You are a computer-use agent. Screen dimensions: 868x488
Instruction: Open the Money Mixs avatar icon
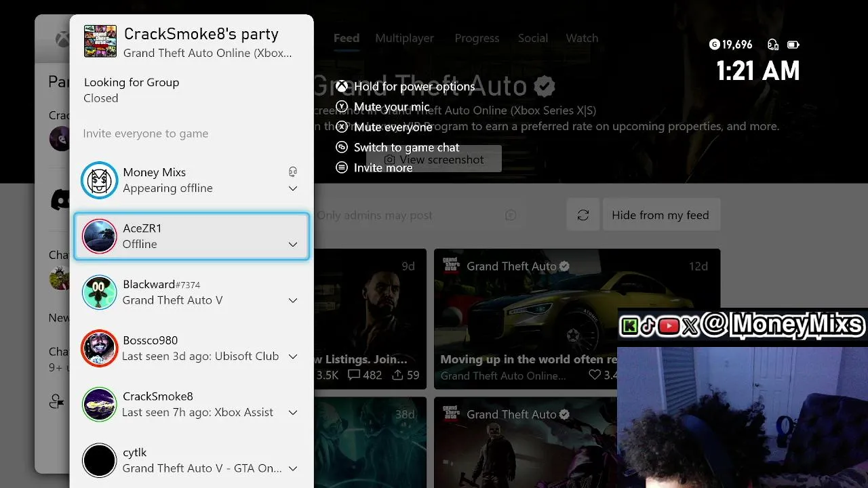99,180
